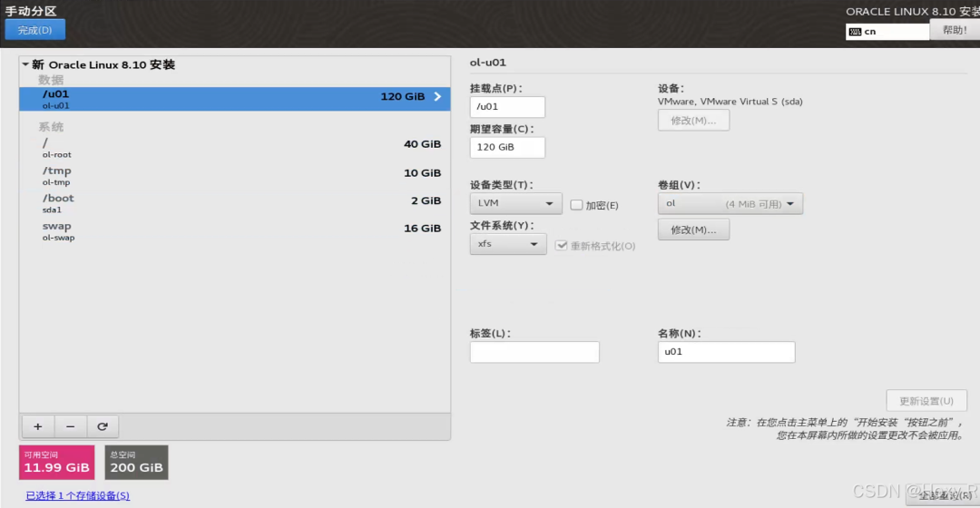The width and height of the screenshot is (980, 508).
Task: Click the 可用空间 11.99 GiB box
Action: pyautogui.click(x=57, y=463)
